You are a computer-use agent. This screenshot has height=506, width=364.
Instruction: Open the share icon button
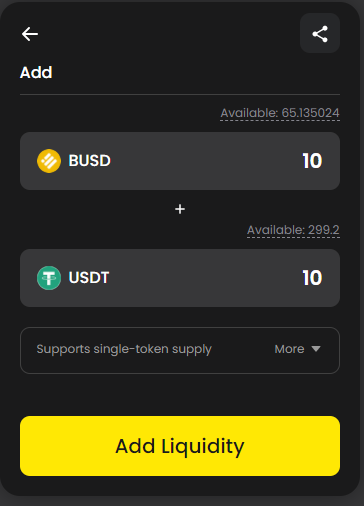click(x=320, y=33)
